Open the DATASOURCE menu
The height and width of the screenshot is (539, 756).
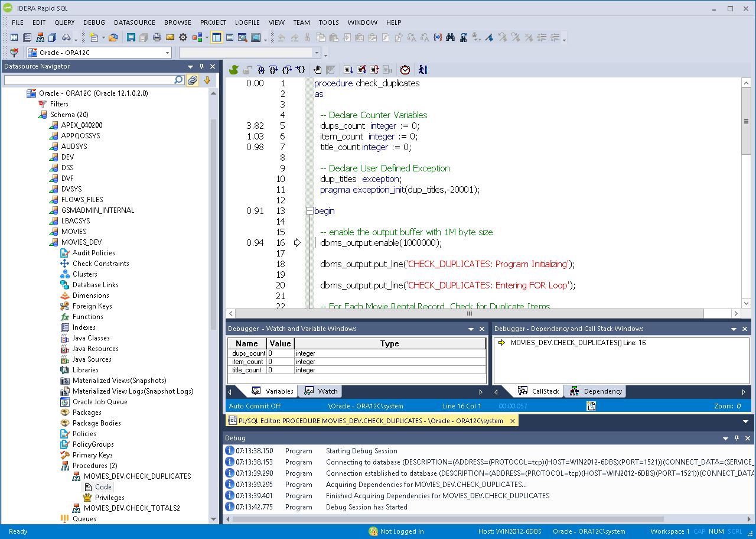pos(135,22)
